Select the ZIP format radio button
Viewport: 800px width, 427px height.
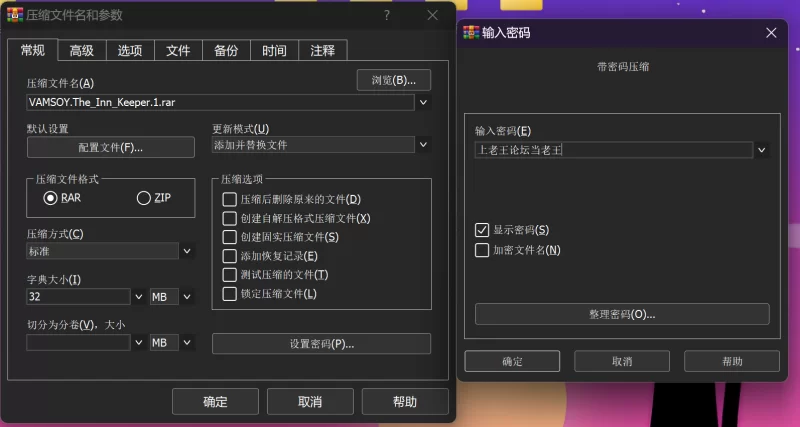[144, 198]
